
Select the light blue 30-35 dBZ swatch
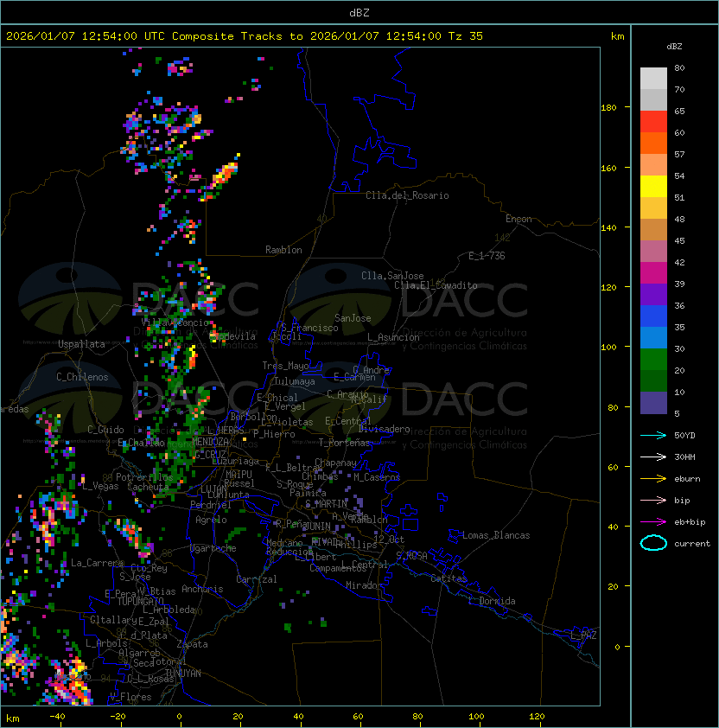(653, 338)
